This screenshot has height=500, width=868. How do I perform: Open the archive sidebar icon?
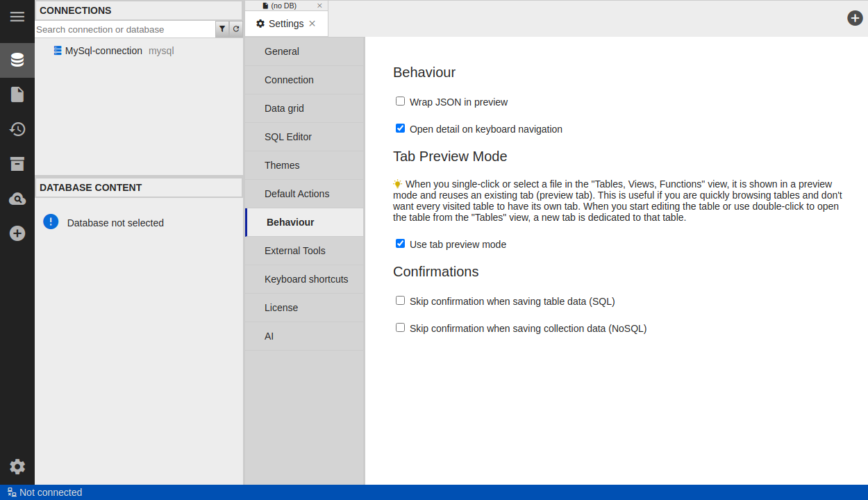tap(17, 164)
